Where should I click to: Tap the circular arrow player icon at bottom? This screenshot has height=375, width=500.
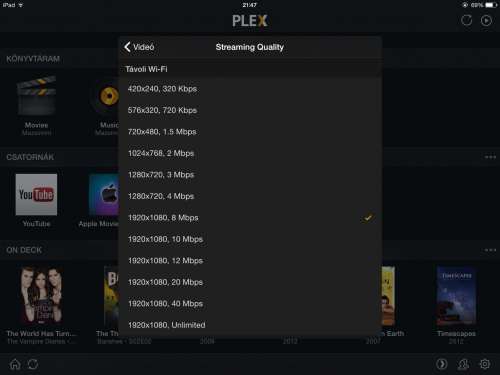pos(442,364)
